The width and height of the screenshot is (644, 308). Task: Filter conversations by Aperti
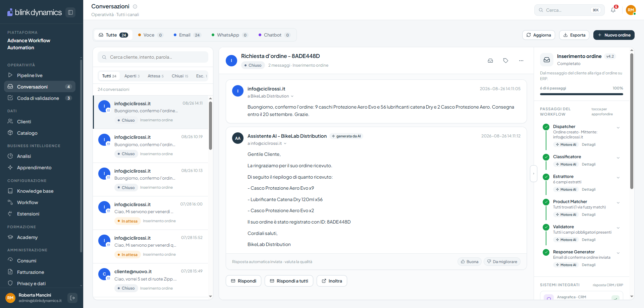coord(132,76)
